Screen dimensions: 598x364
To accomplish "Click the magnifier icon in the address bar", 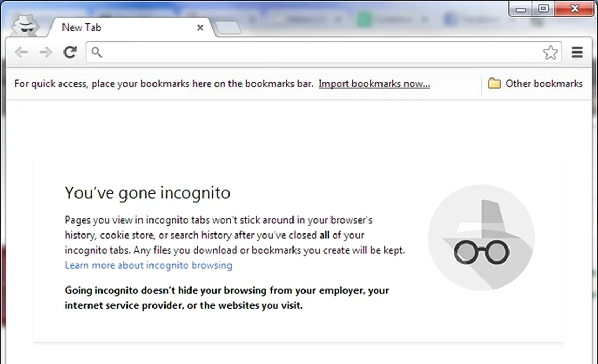I will tap(97, 52).
